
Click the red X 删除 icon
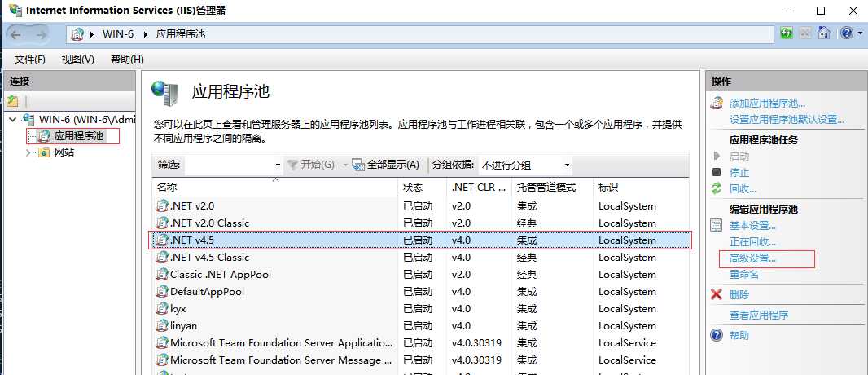pyautogui.click(x=717, y=294)
